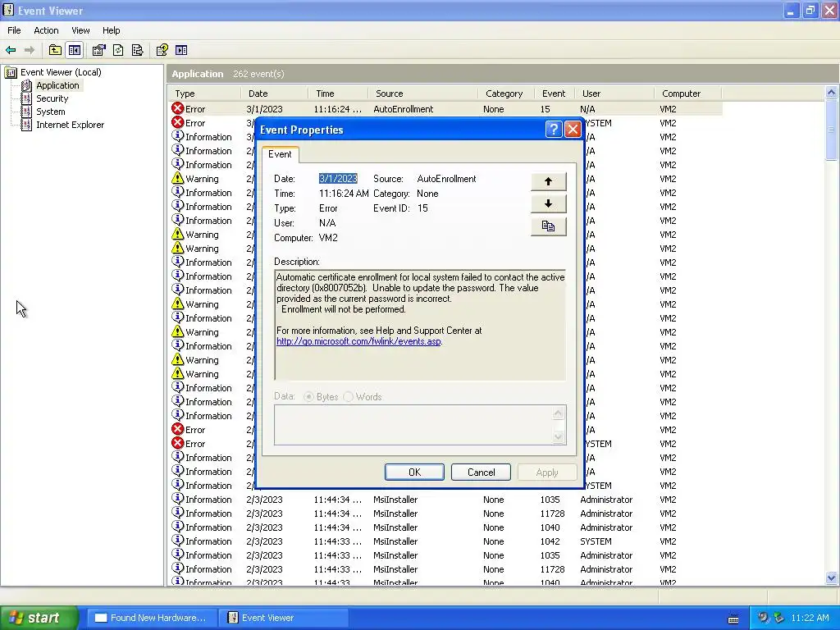Image resolution: width=840 pixels, height=630 pixels.
Task: Open the go.microsoft.com events.asp link
Action: [359, 341]
